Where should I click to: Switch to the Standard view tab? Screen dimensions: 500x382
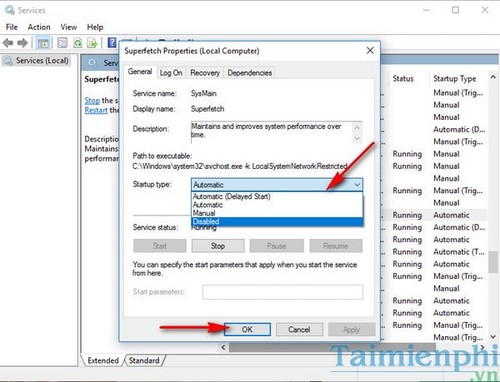144,360
